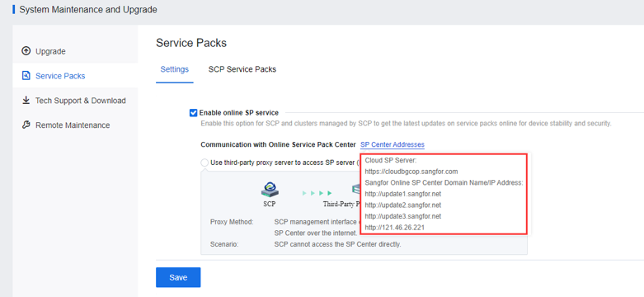Click the Scenario label
This screenshot has width=644, height=297.
(x=224, y=244)
